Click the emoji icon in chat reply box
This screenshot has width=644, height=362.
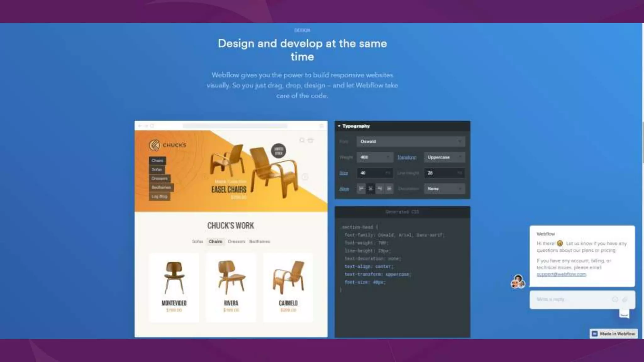(x=615, y=299)
